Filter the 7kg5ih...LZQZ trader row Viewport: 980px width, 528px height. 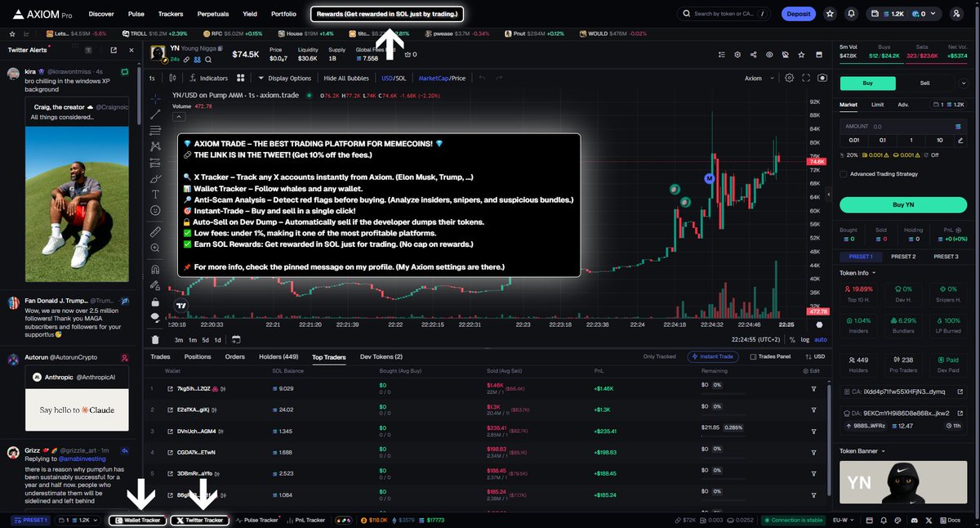coord(813,389)
